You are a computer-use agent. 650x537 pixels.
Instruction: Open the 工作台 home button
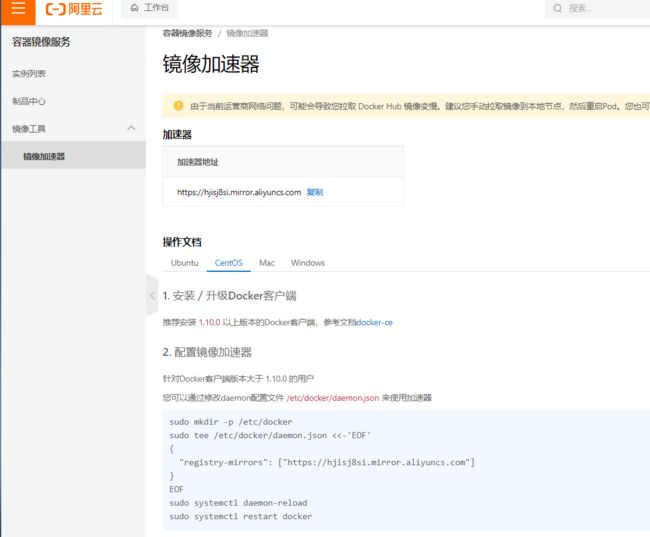149,8
